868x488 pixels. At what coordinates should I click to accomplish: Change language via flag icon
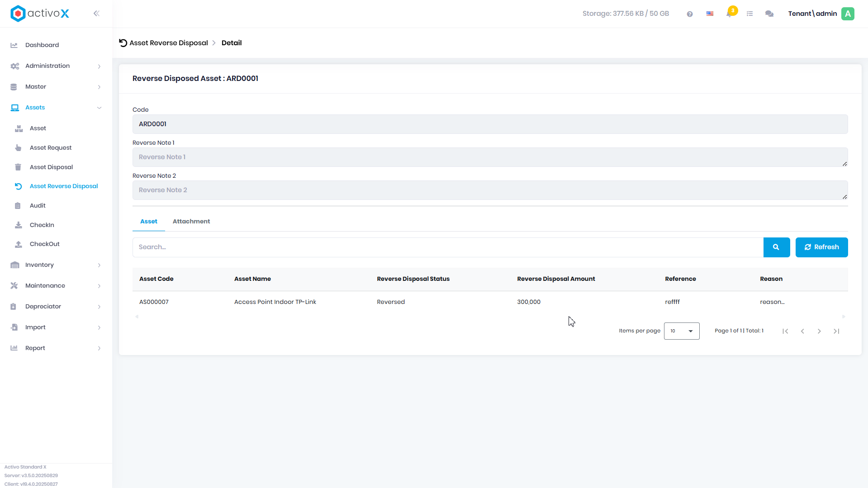click(710, 14)
